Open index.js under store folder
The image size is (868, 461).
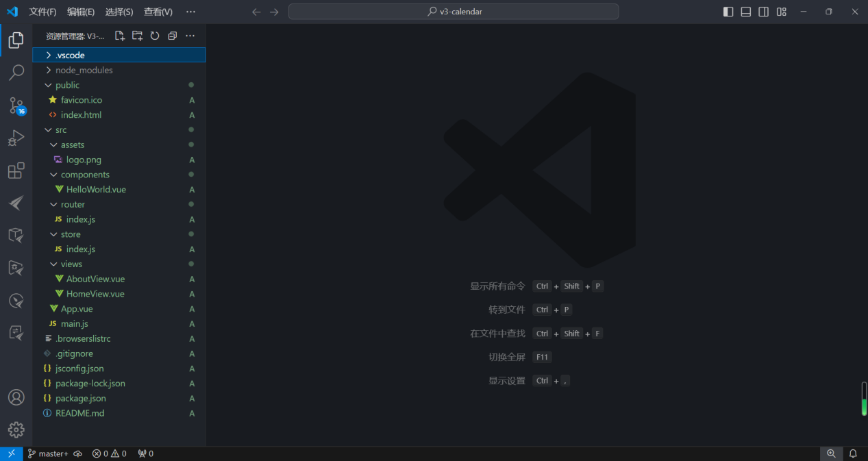click(x=119, y=249)
